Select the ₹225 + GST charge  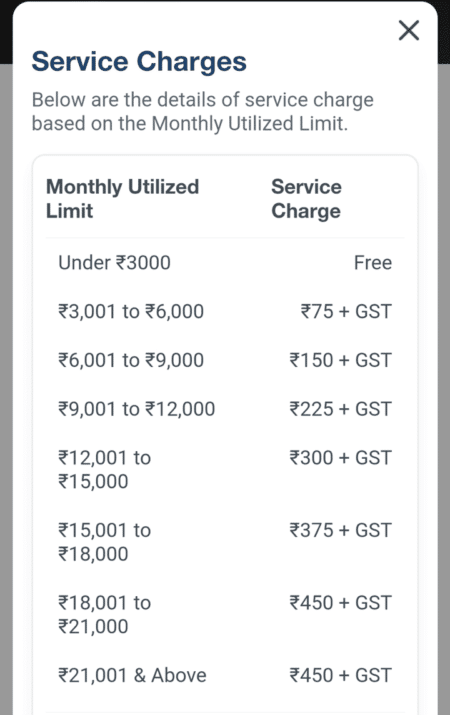341,409
